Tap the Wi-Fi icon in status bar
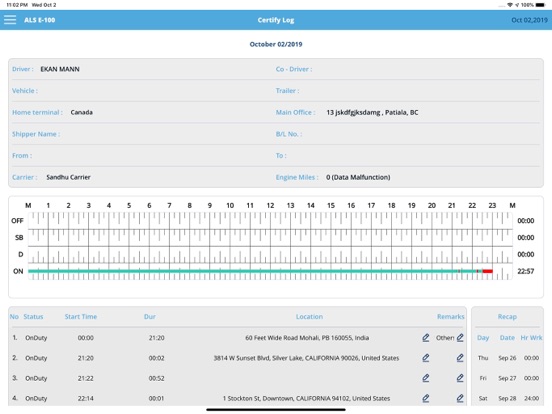Screen dimensions: 552x414 click(x=510, y=5)
